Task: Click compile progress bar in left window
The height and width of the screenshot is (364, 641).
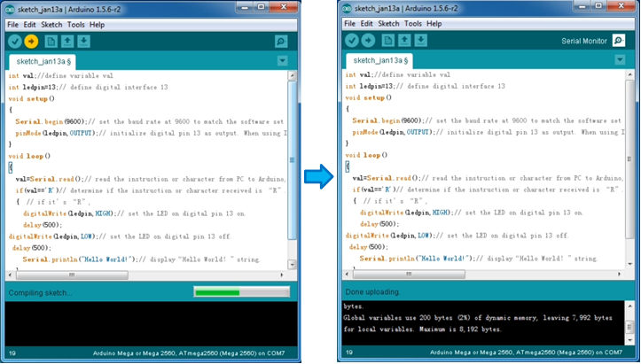Action: [x=242, y=292]
